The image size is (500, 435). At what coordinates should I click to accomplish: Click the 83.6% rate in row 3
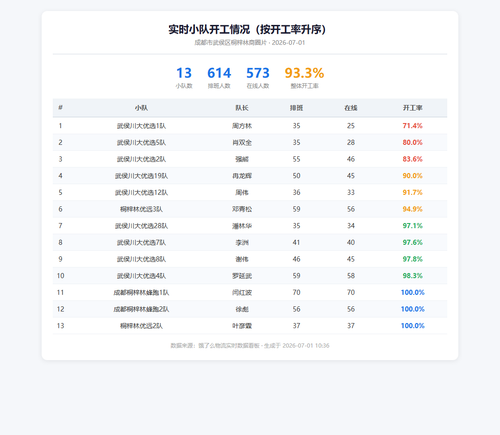pos(413,159)
